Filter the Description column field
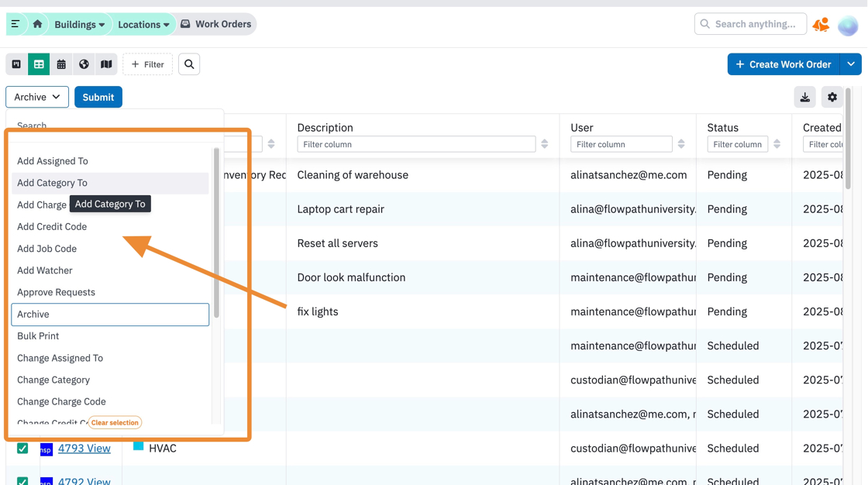Viewport: 868px width, 485px height. pyautogui.click(x=416, y=144)
